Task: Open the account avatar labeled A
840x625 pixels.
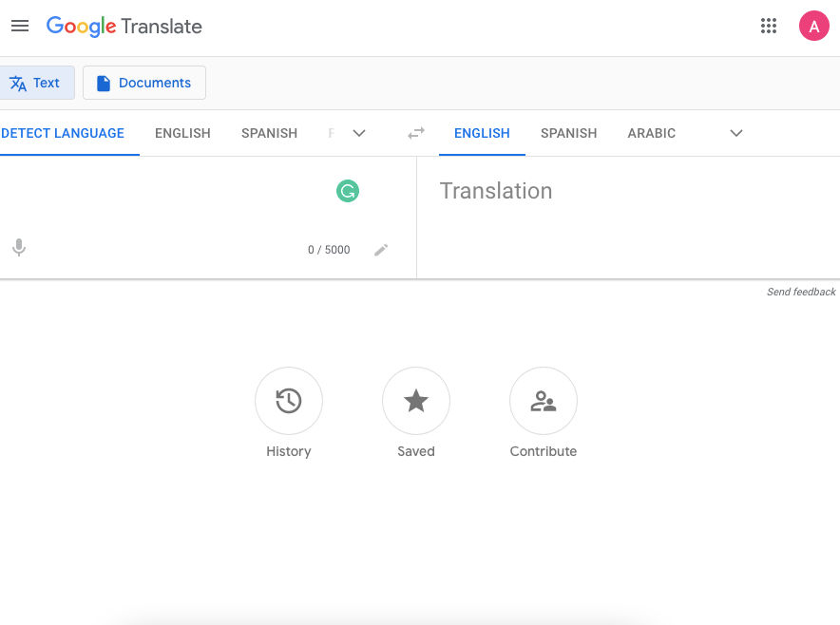Action: 813,26
